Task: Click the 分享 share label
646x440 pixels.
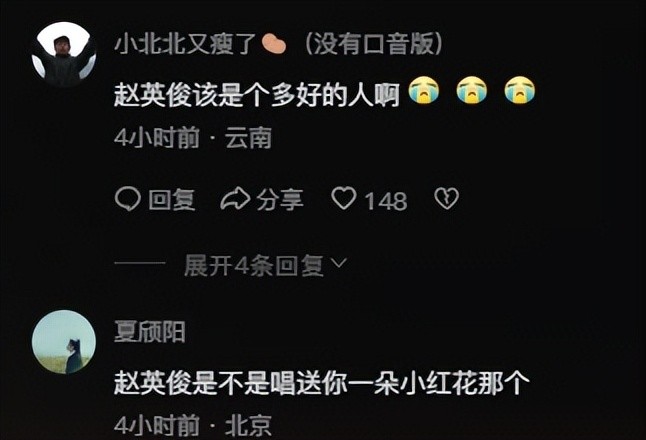Action: (280, 200)
